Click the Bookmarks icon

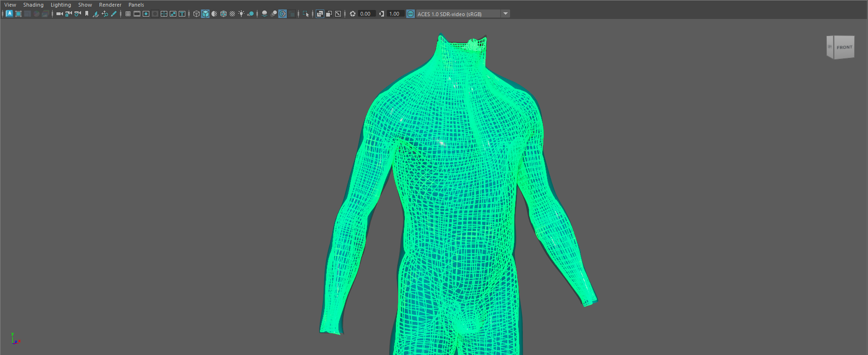[x=87, y=14]
